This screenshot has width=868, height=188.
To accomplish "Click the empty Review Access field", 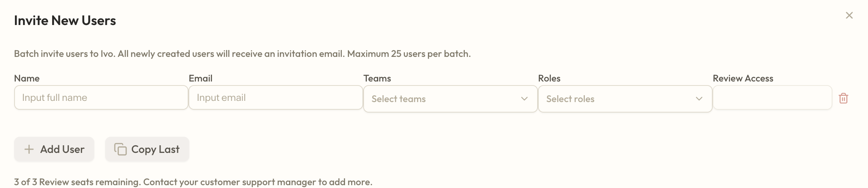I will [772, 98].
